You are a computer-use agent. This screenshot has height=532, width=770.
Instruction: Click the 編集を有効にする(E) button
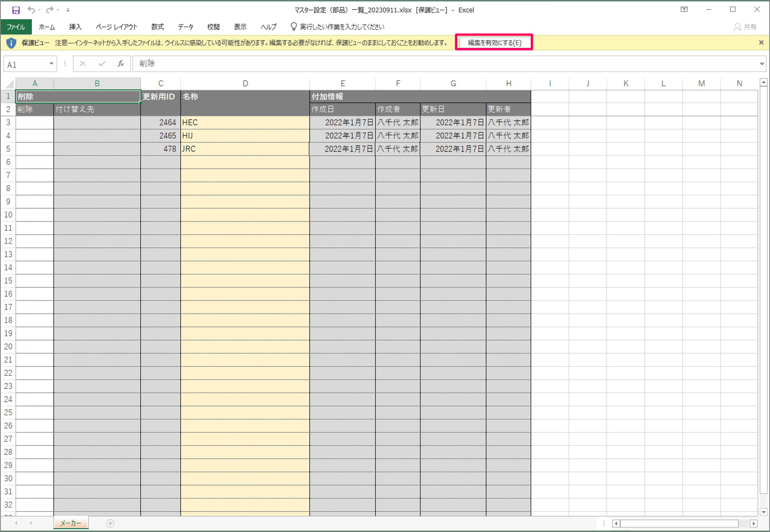[494, 43]
